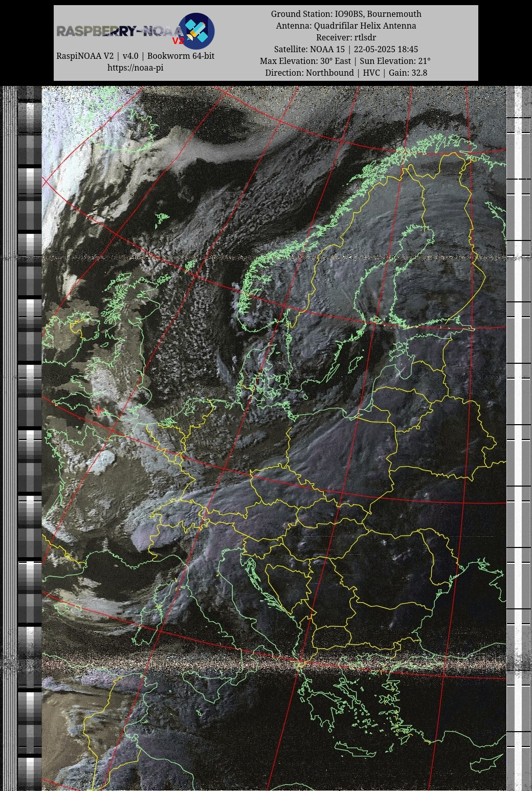Screen dimensions: 532x791
Task: Click 'Direction: Northbound | HVC | Gain: 32.8' line
Action: click(346, 73)
